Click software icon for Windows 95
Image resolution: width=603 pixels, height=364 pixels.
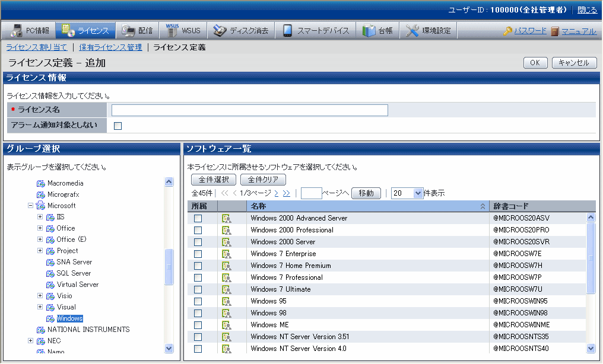[x=227, y=302]
